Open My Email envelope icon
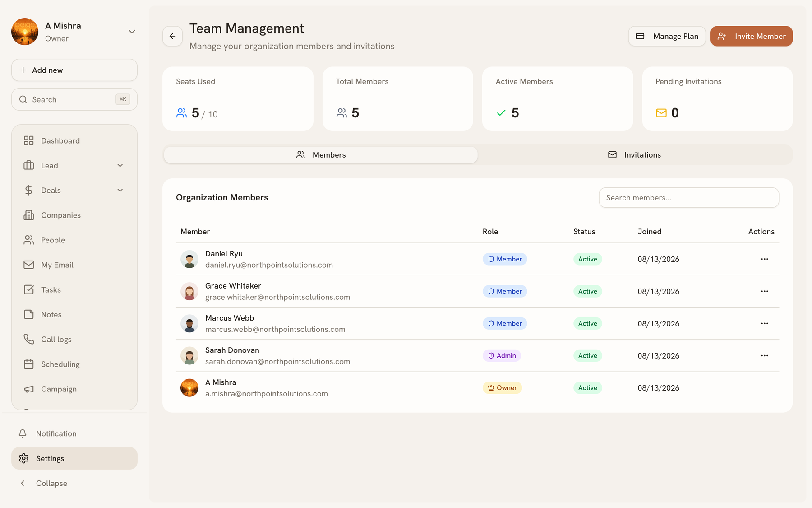 [28, 265]
